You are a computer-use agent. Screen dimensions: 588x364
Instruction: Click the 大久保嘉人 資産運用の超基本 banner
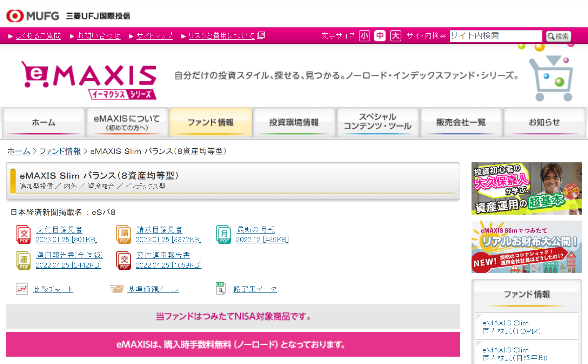coord(527,189)
